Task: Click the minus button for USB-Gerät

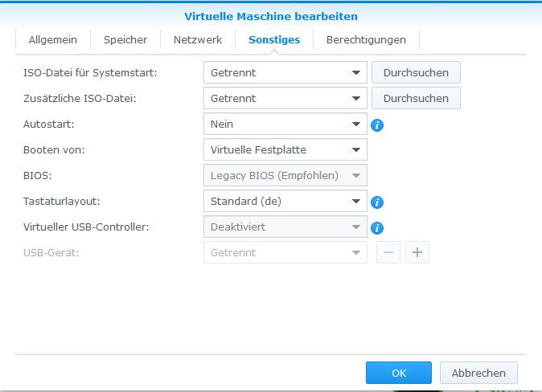Action: point(388,252)
